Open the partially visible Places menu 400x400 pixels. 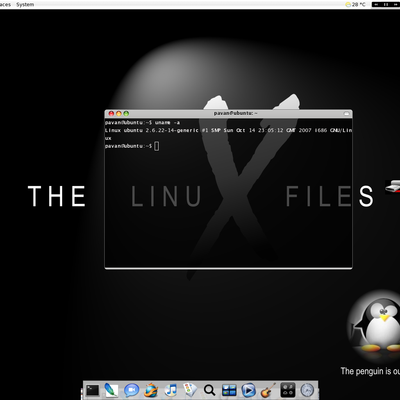(5, 5)
